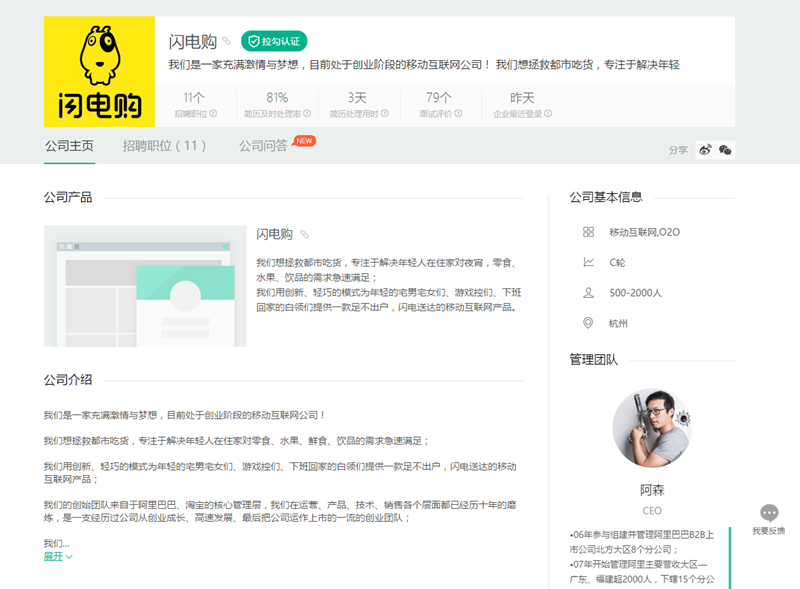Viewport: 800px width, 589px height.
Task: Click the CEO title under 阿森
Action: click(x=652, y=511)
